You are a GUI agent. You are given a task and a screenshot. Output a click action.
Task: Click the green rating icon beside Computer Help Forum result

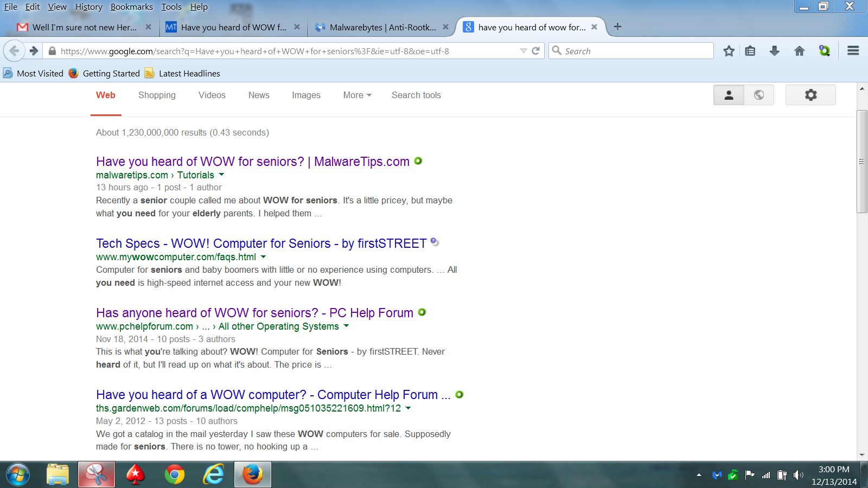tap(459, 394)
